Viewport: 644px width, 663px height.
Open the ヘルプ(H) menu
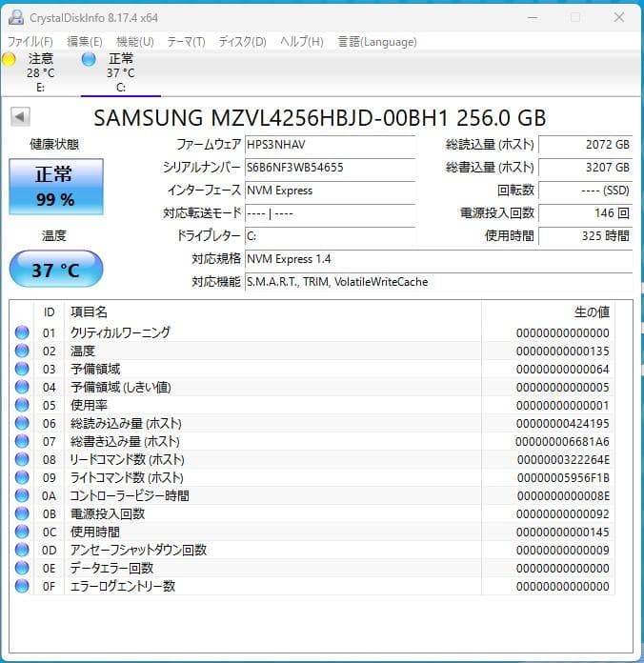pos(301,42)
